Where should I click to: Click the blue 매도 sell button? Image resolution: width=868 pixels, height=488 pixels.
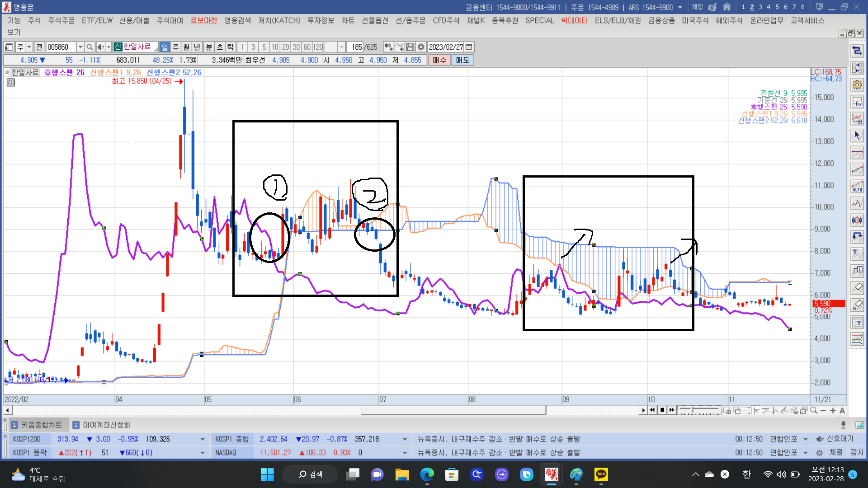(462, 60)
